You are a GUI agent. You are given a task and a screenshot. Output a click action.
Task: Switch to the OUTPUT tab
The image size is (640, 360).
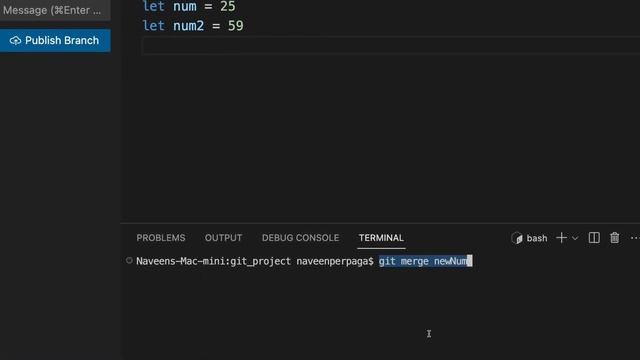pos(223,238)
